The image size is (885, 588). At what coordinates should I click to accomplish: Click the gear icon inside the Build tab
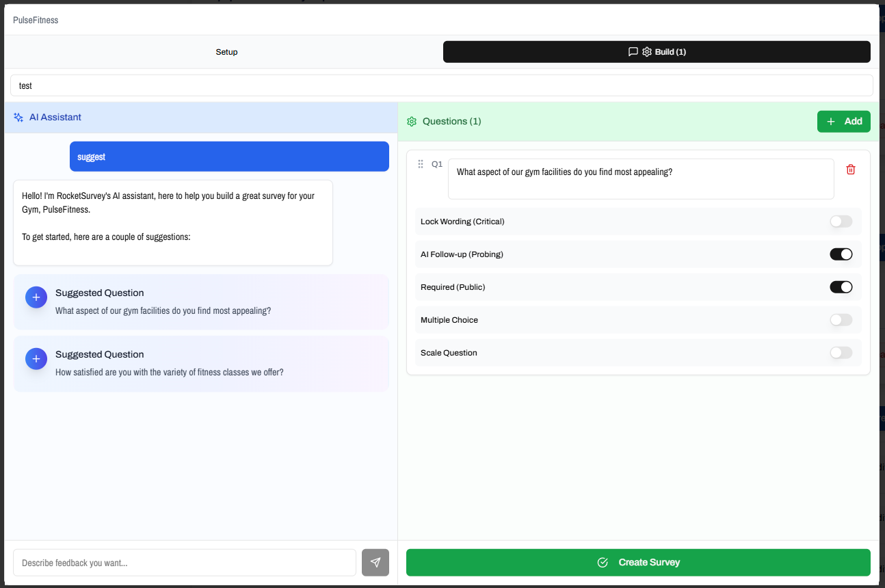click(x=646, y=51)
